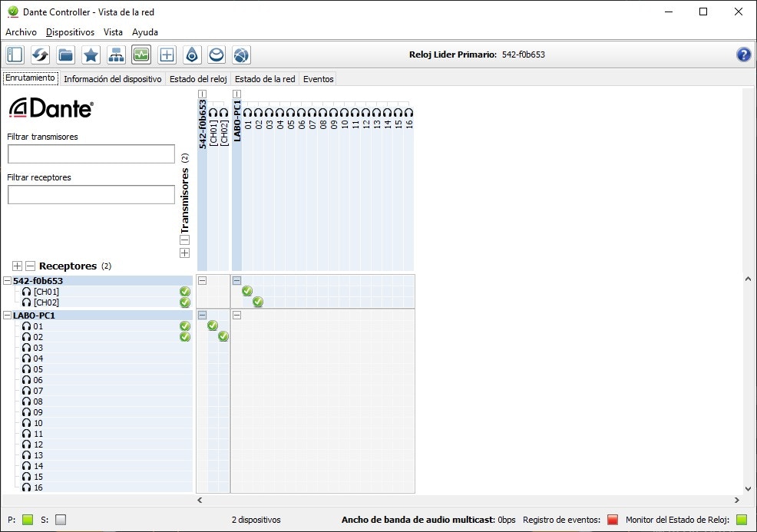Select receiver channel 10 of LABO-PC1
The width and height of the screenshot is (757, 532).
point(38,423)
